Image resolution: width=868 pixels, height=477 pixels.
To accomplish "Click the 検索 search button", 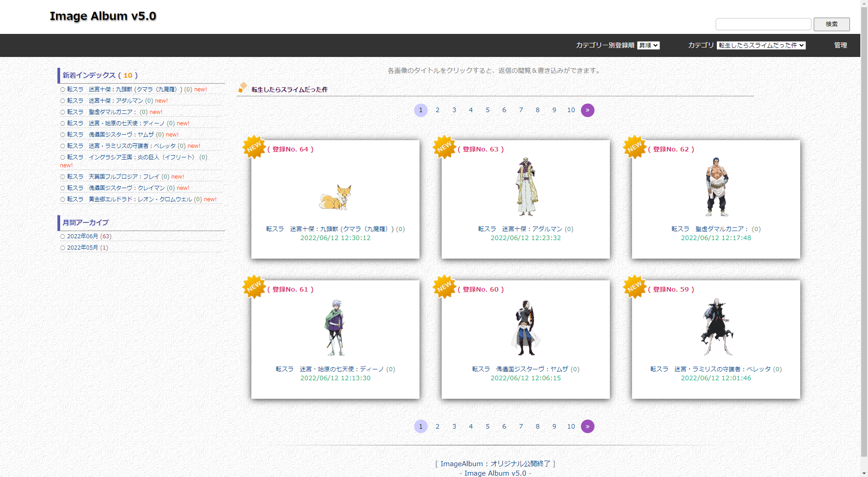I will [x=831, y=24].
